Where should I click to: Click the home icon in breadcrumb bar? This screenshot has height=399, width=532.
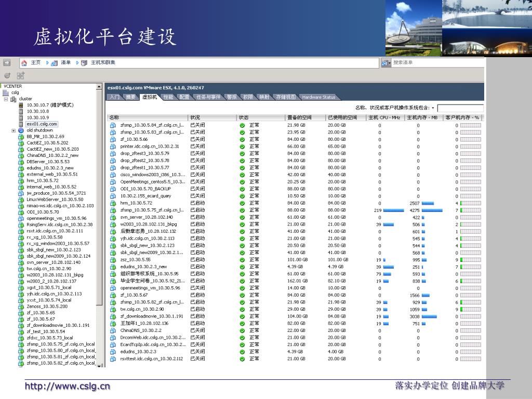pyautogui.click(x=24, y=63)
